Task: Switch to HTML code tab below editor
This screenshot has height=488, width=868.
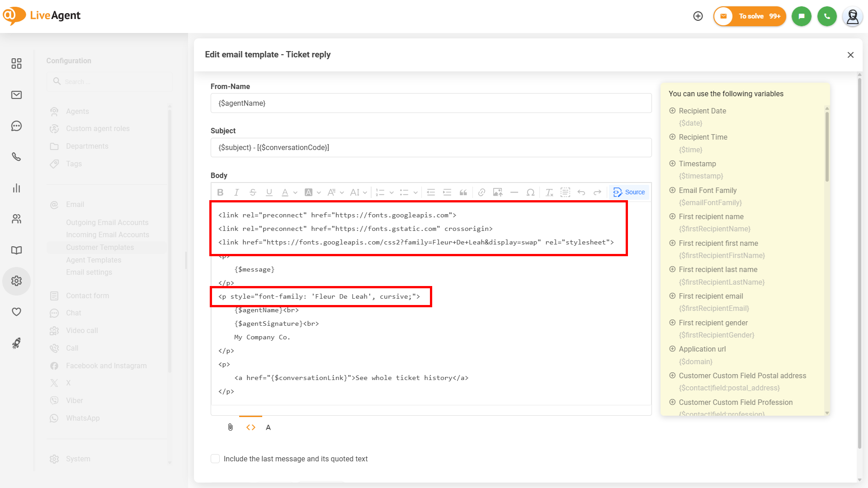Action: [250, 427]
